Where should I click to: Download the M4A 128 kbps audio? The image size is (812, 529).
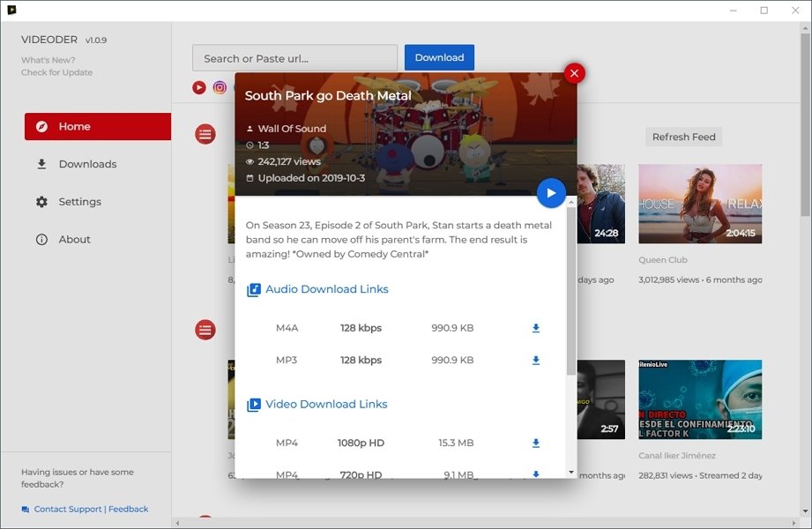tap(536, 328)
